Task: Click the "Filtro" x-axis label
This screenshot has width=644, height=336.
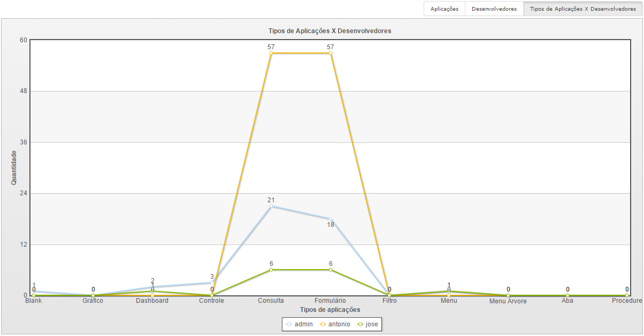Action: coord(389,301)
